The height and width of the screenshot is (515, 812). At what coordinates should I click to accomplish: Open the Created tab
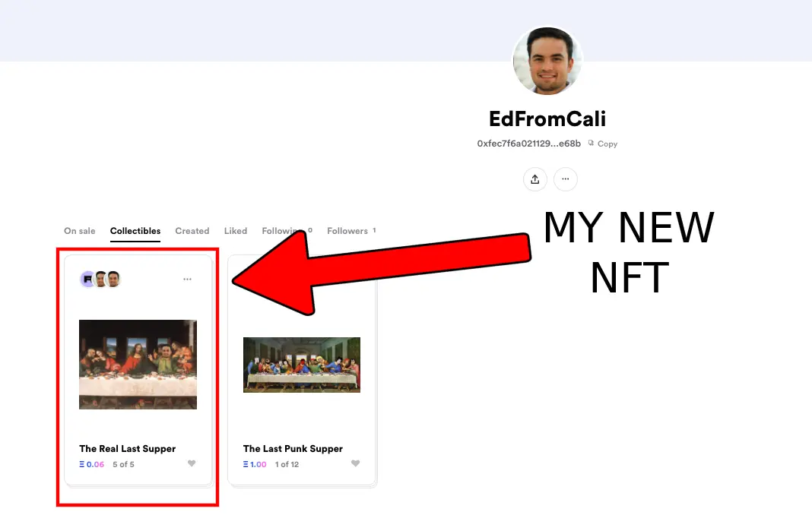[x=192, y=231]
